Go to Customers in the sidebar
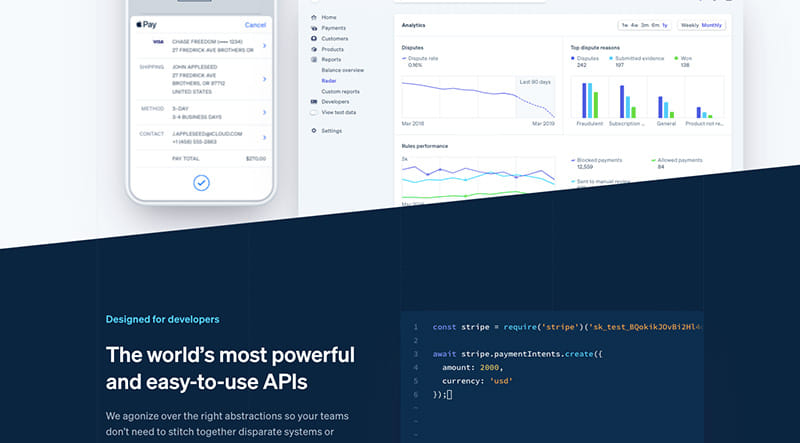Image resolution: width=800 pixels, height=443 pixels. tap(335, 39)
